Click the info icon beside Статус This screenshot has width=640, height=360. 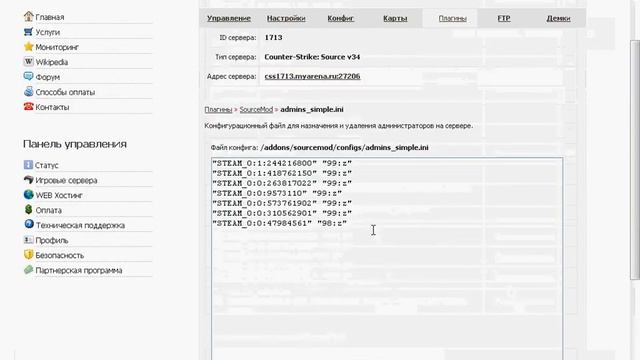click(x=28, y=165)
